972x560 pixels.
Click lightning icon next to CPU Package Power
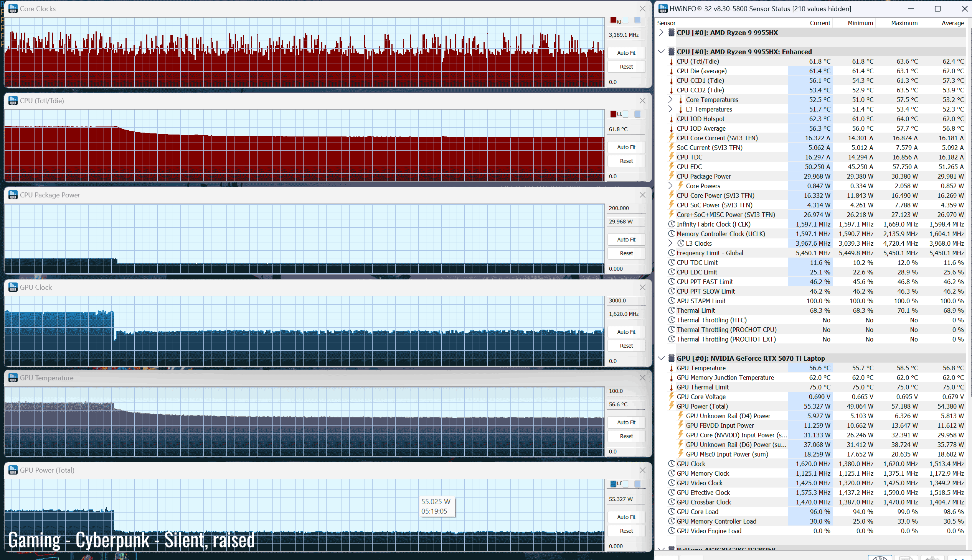672,176
